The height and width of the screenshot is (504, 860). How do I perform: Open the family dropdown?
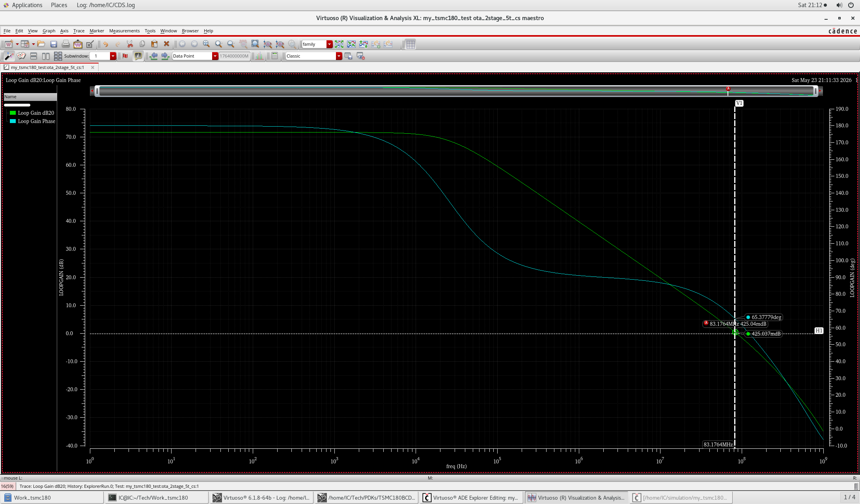[x=329, y=44]
